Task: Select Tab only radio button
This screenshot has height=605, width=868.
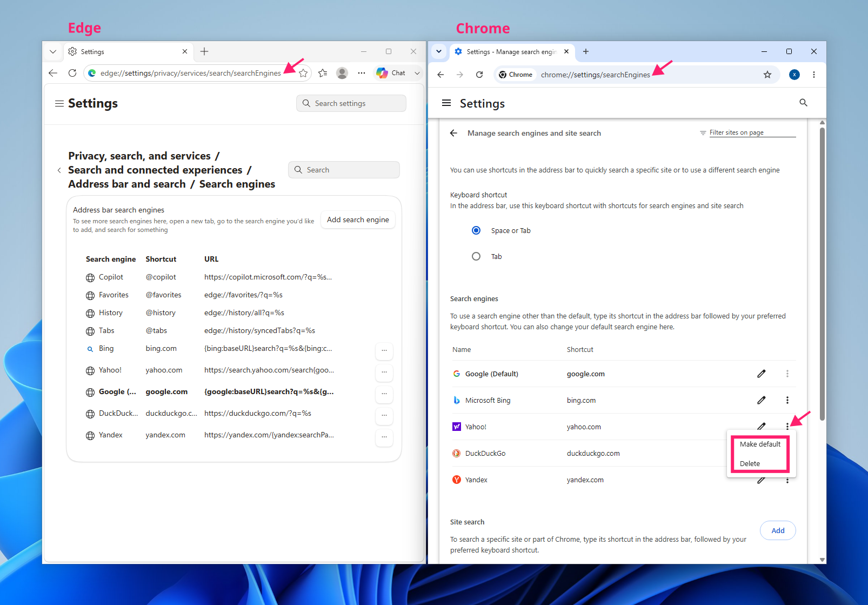Action: 476,256
